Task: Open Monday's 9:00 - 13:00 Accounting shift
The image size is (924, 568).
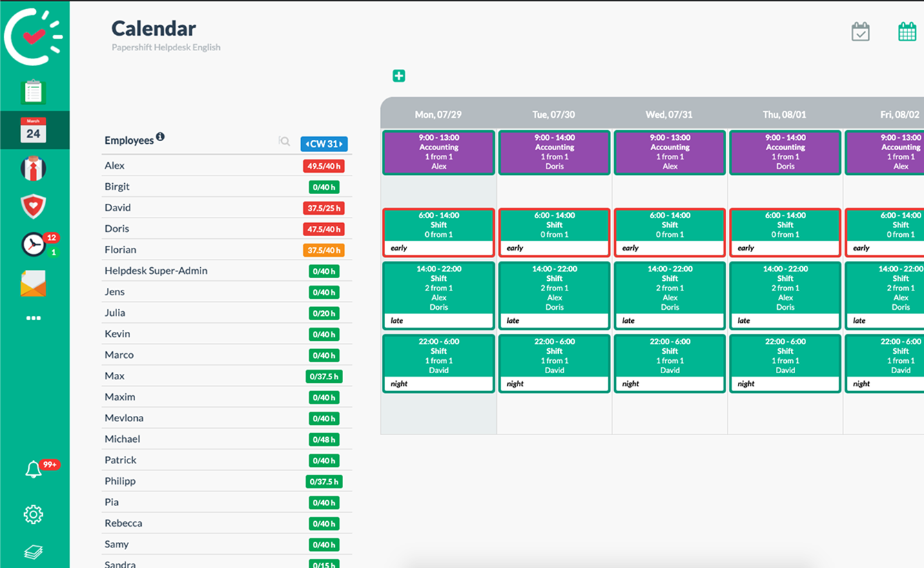Action: tap(439, 152)
